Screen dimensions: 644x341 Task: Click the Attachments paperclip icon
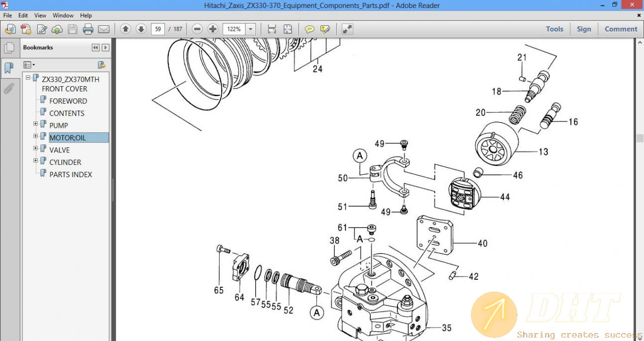[8, 89]
